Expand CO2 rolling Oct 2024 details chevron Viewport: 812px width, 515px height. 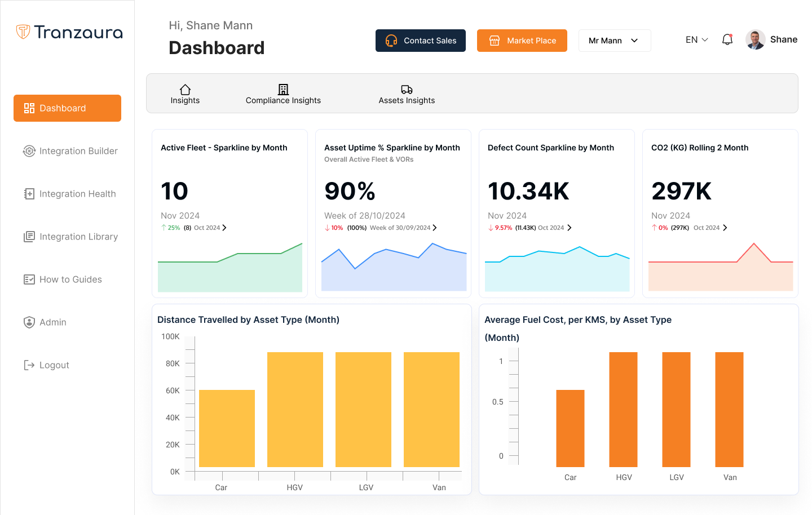(725, 228)
